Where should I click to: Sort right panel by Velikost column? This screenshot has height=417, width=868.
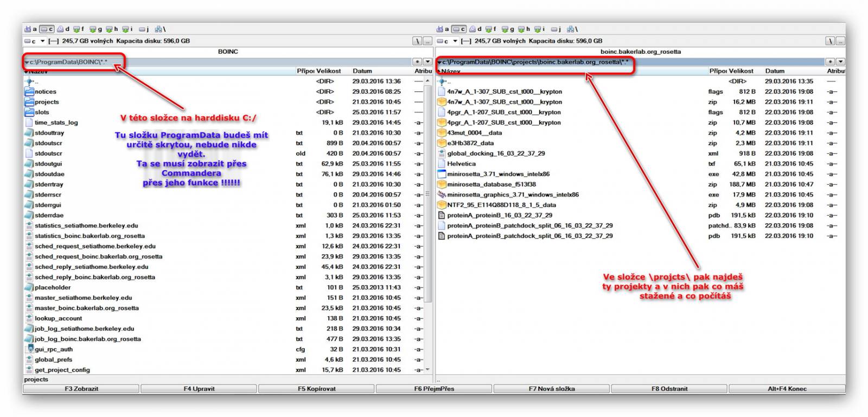click(741, 71)
